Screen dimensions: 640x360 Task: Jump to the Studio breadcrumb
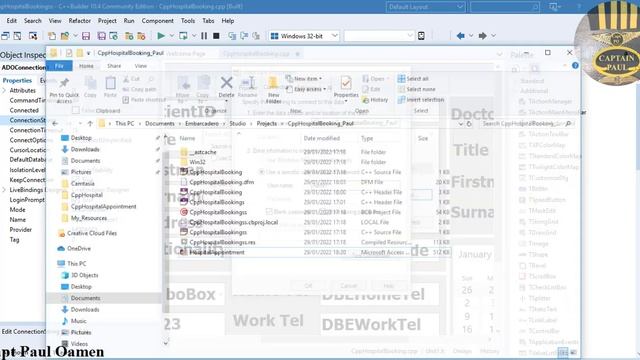pyautogui.click(x=238, y=123)
